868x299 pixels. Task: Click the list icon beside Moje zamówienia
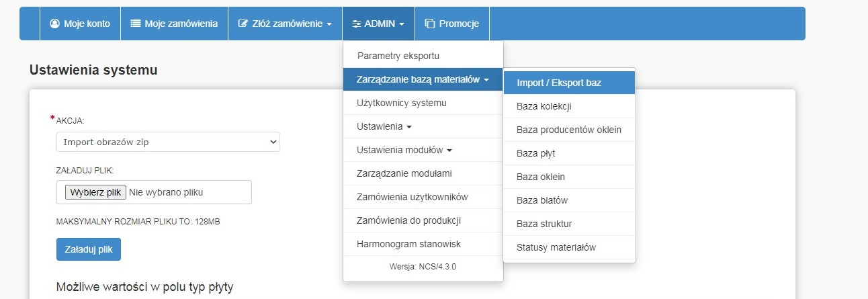click(x=136, y=24)
